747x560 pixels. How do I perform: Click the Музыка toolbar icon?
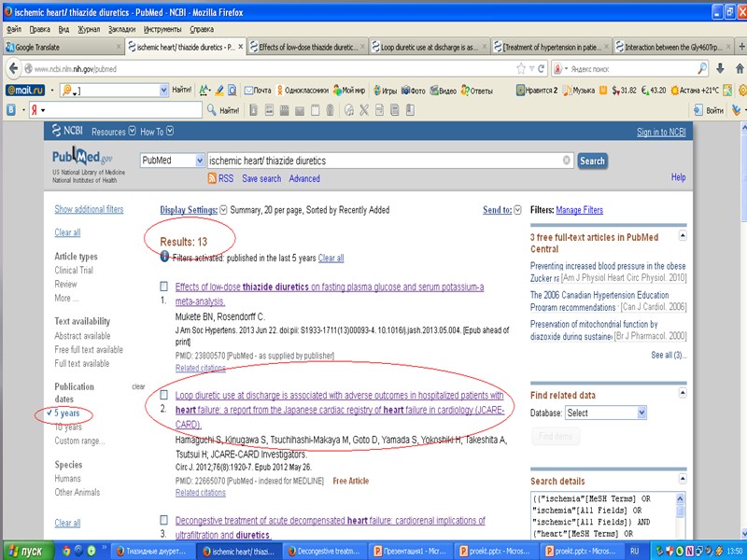click(578, 90)
